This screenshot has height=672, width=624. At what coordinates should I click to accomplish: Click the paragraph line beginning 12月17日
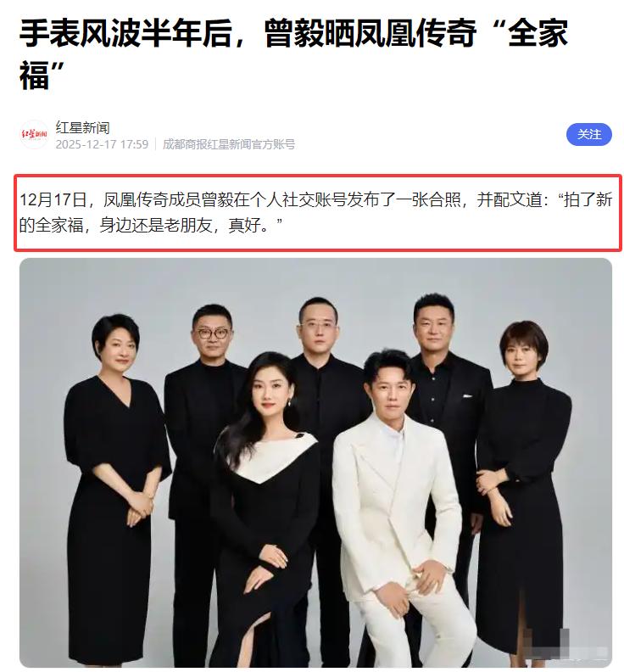tap(316, 199)
